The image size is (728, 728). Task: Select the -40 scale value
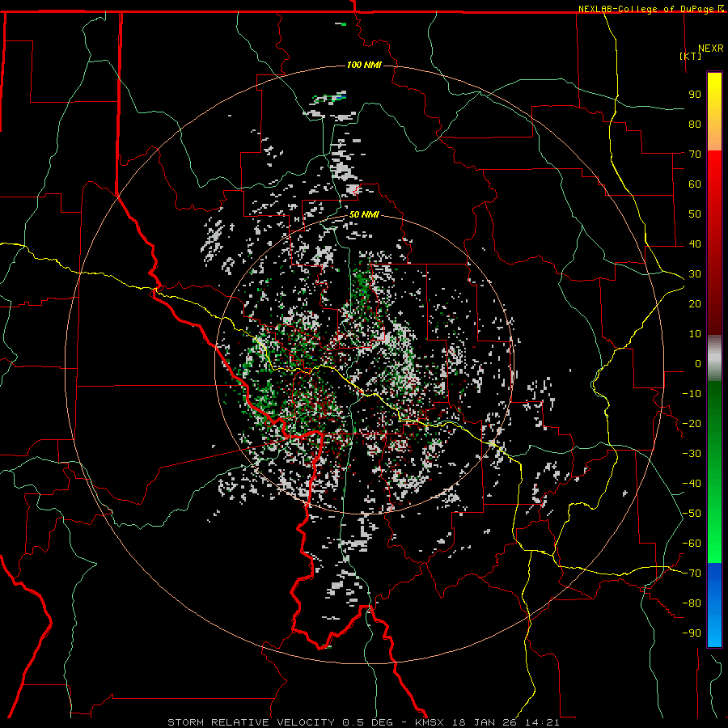pos(692,484)
